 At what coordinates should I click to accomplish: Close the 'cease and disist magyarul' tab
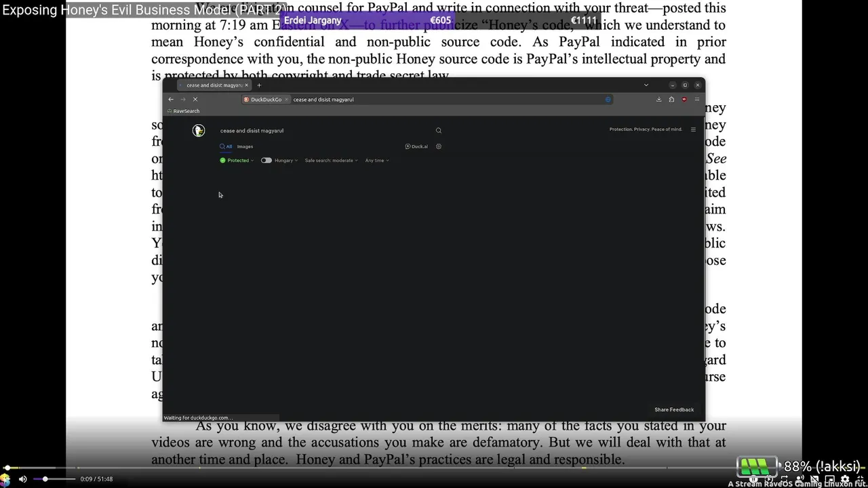point(246,85)
